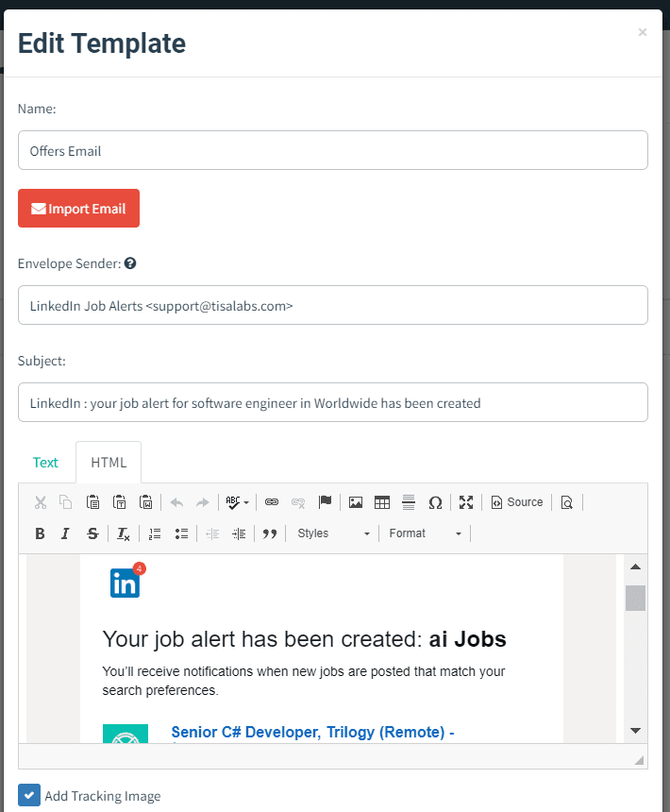Click the Import Email button
Image resolution: width=670 pixels, height=812 pixels.
pos(78,208)
